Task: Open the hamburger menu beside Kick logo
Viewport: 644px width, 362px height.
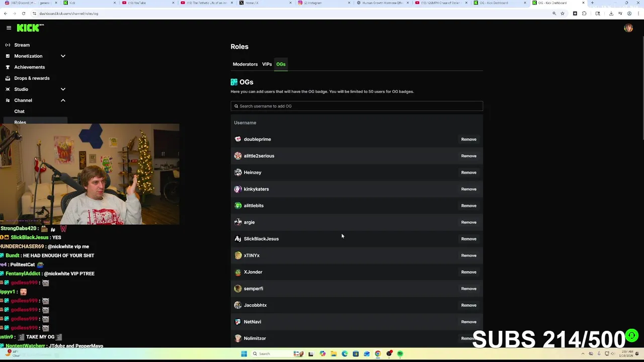Action: point(9,28)
